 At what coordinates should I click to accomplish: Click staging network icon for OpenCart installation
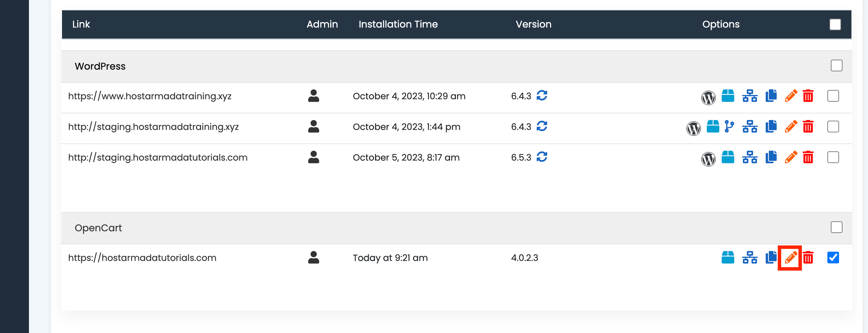point(750,258)
